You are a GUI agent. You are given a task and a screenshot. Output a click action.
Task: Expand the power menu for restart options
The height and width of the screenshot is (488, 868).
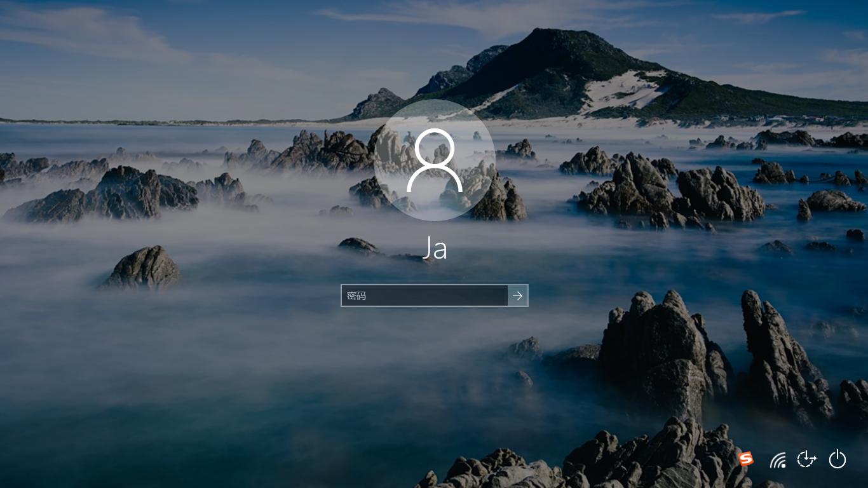pos(837,459)
